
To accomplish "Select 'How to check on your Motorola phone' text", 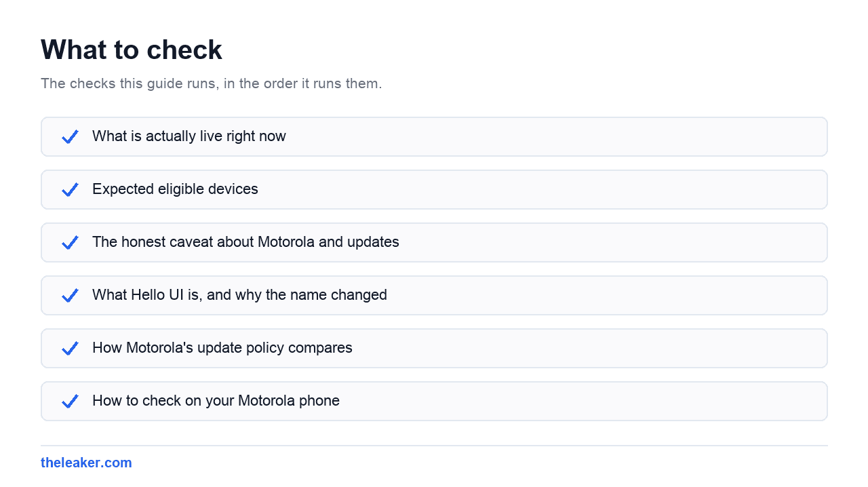I will click(216, 401).
